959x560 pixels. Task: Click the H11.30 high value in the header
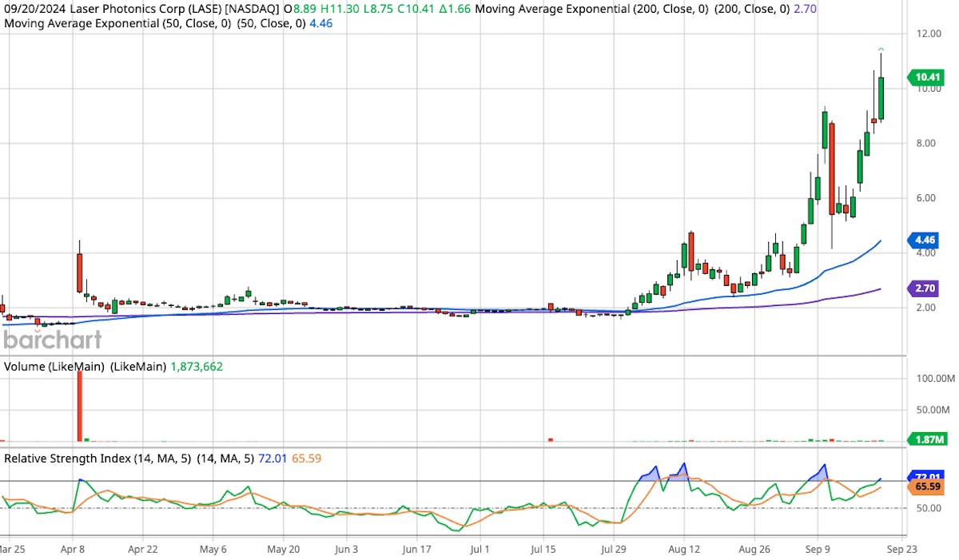coord(339,8)
